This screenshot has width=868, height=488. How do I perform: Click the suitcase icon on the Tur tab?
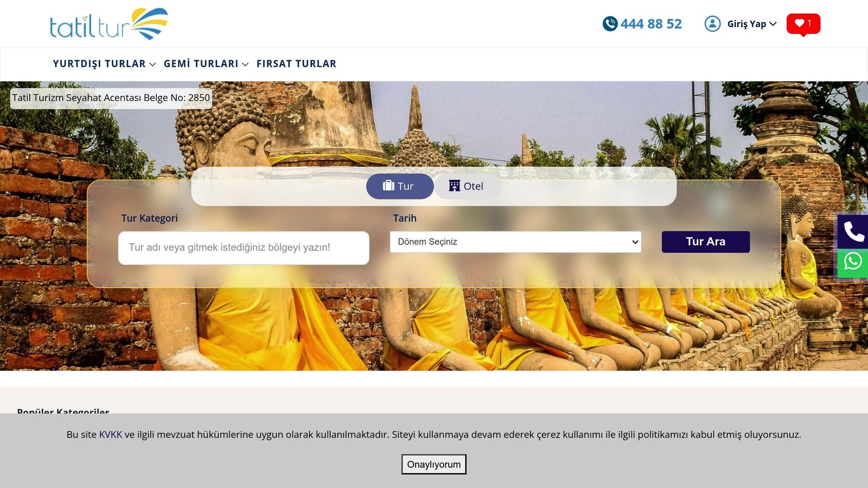pos(388,186)
